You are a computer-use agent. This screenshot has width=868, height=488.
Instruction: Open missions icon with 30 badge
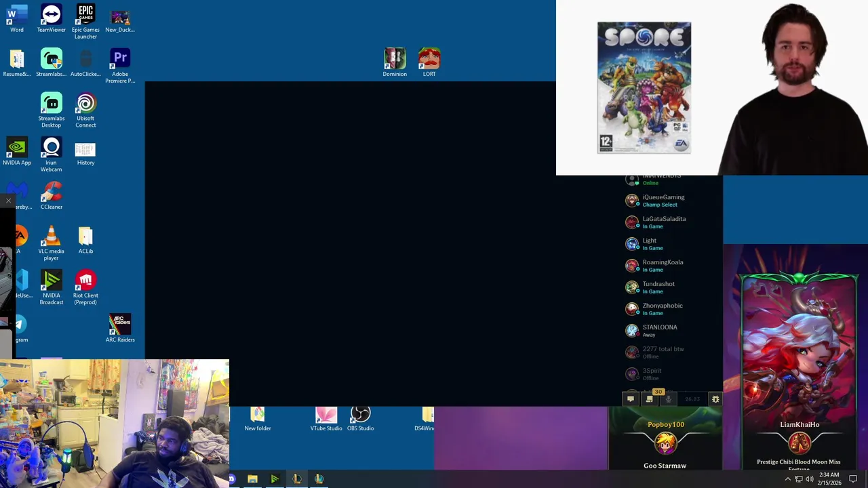tap(650, 399)
